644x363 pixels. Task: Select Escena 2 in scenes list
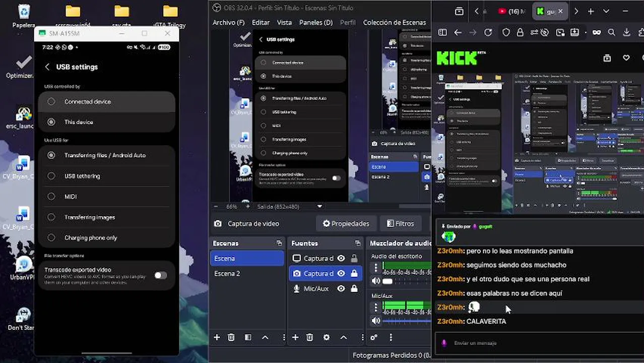point(247,273)
